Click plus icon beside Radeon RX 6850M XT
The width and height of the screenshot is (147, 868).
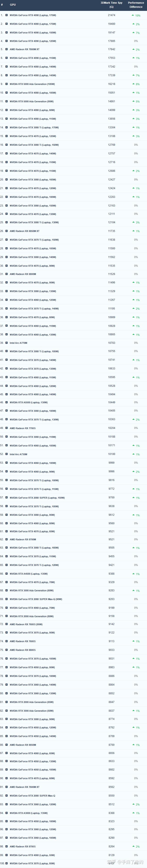[6, 231]
